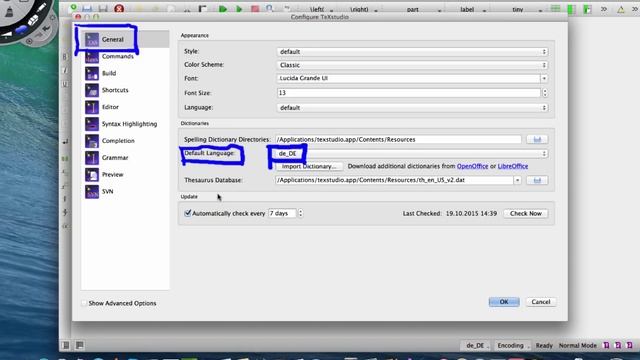Open the Completion settings page
640x360 pixels.
[x=125, y=140]
